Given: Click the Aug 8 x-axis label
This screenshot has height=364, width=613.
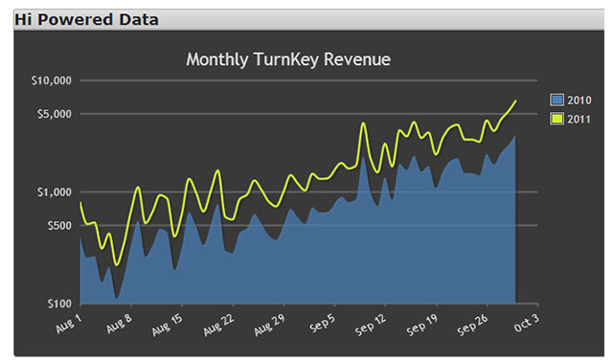Looking at the screenshot, I should 119,324.
